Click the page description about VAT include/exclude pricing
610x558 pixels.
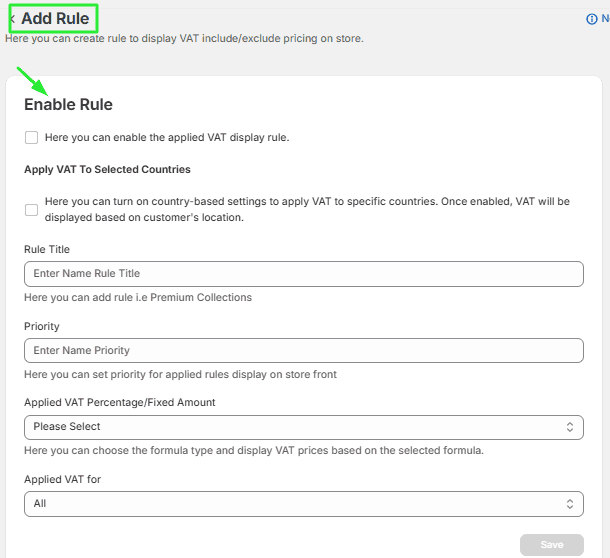click(184, 39)
